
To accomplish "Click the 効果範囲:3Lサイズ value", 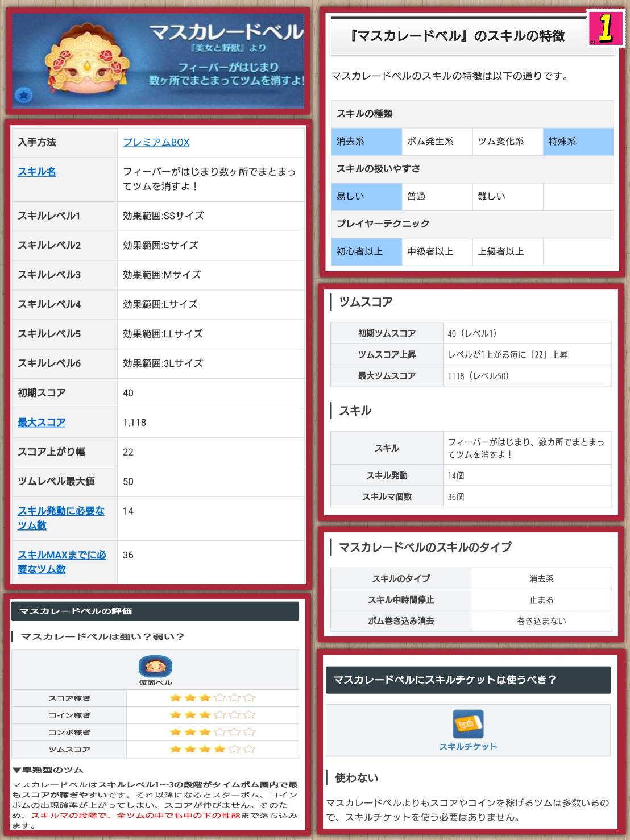I will click(x=163, y=363).
